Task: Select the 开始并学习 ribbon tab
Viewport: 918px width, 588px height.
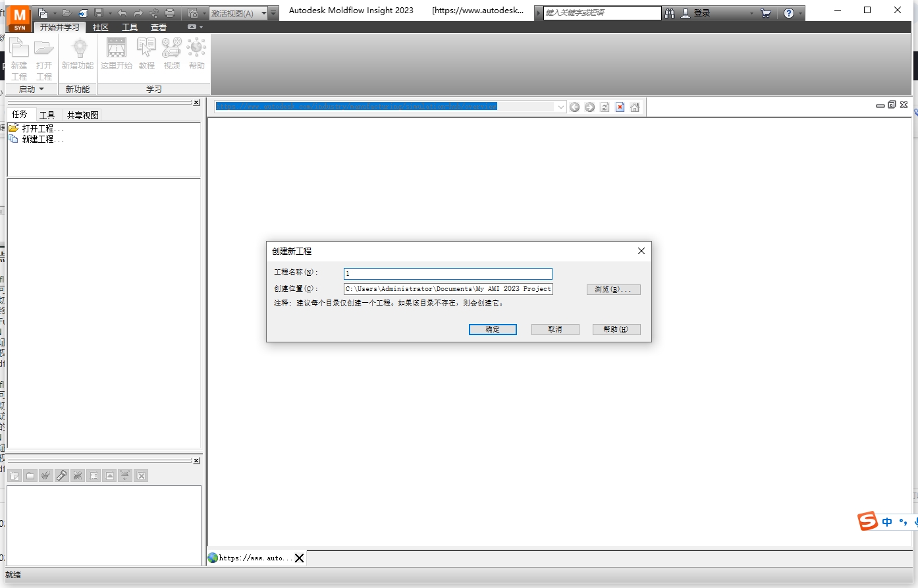Action: click(x=59, y=27)
